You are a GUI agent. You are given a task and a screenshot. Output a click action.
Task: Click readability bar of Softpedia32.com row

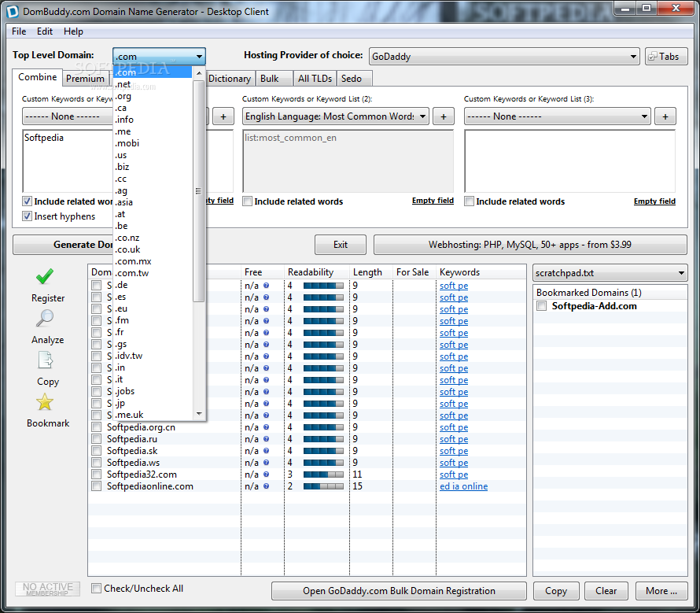tap(324, 474)
